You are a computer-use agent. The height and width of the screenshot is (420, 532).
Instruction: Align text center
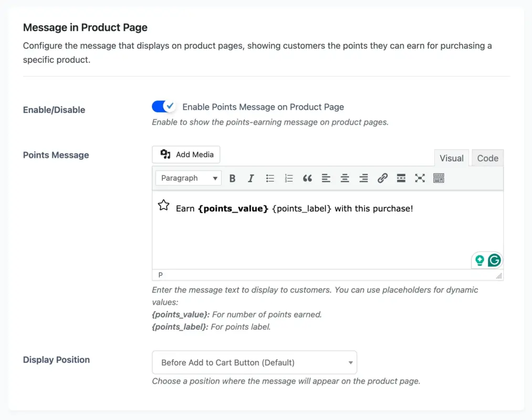[x=345, y=178]
